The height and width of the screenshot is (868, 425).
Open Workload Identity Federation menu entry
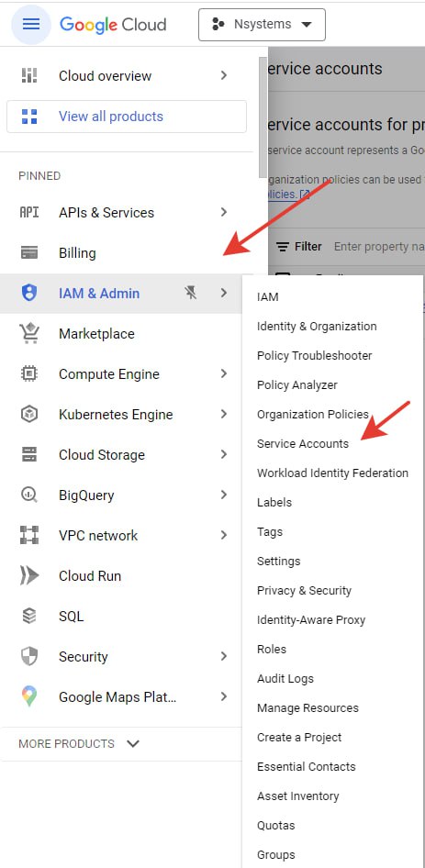pos(333,473)
